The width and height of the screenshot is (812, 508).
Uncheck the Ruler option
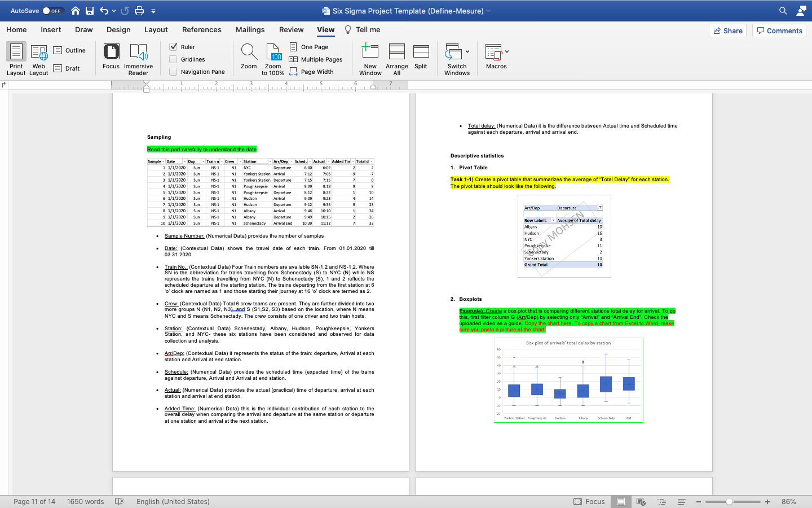[x=174, y=47]
